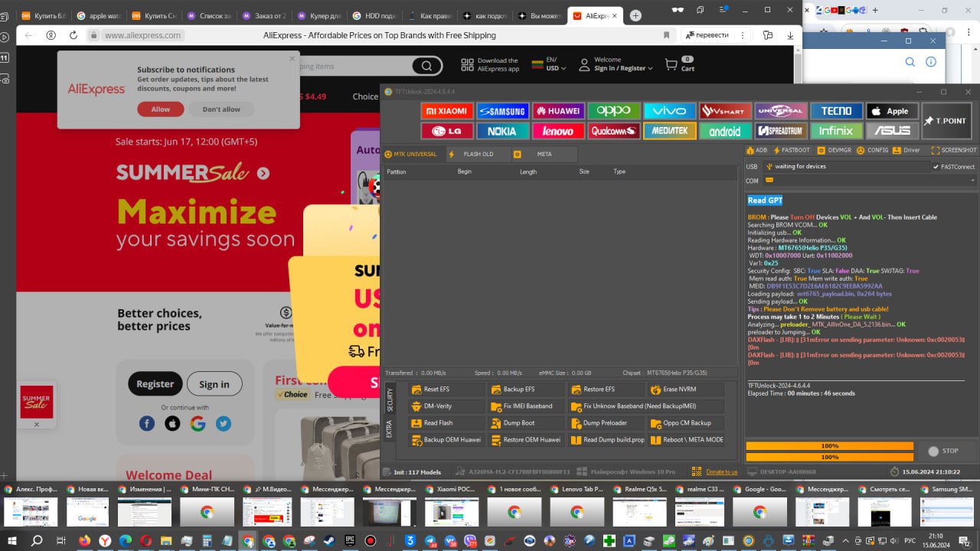The width and height of the screenshot is (980, 551).
Task: Open the AliExpress Cart icon
Action: (x=680, y=65)
